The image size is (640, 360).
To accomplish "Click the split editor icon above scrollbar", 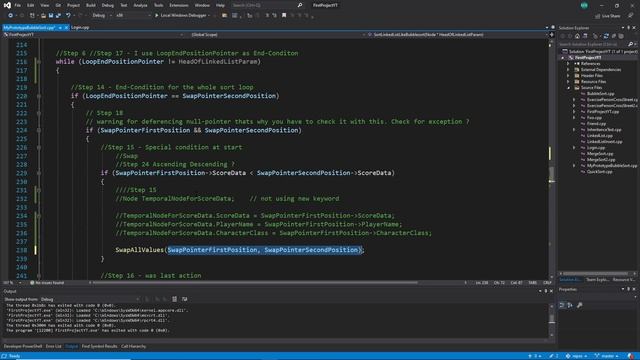I will point(551,35).
